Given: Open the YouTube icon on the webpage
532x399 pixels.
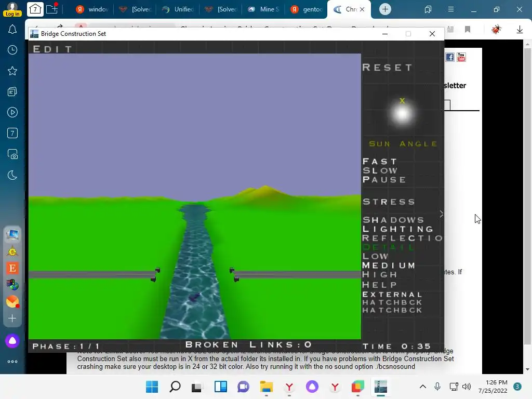Looking at the screenshot, I should pyautogui.click(x=461, y=57).
